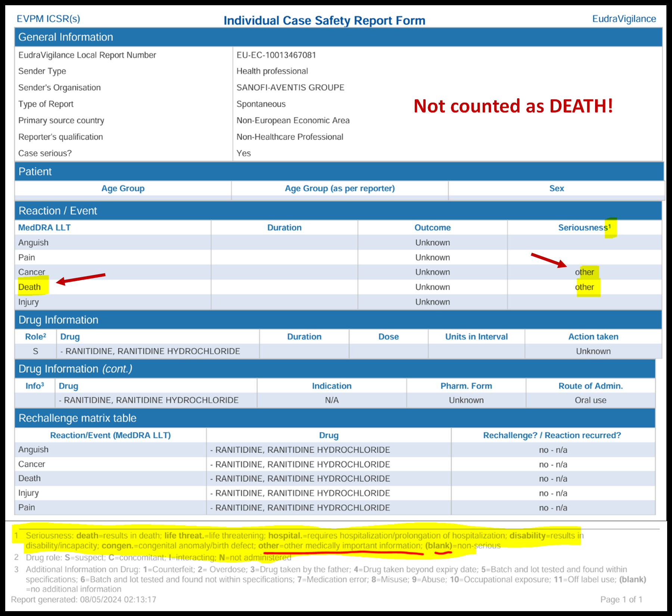Click the 'other' seriousness value for Cancer
The width and height of the screenshot is (672, 616).
[584, 272]
